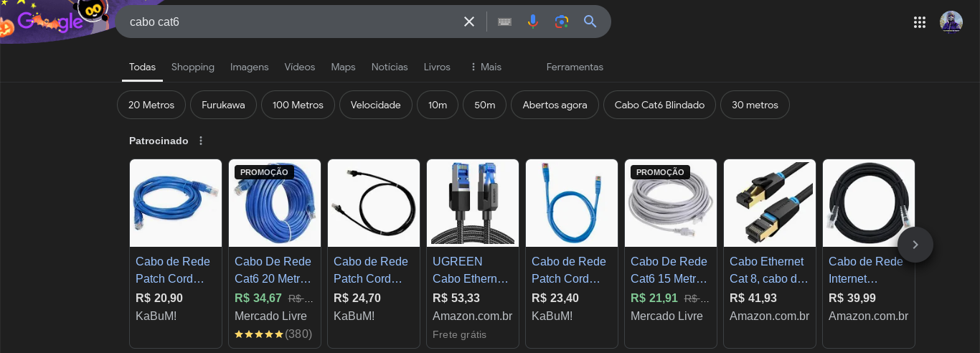The height and width of the screenshot is (353, 980).
Task: Expand the Mais dropdown menu
Action: (x=486, y=67)
